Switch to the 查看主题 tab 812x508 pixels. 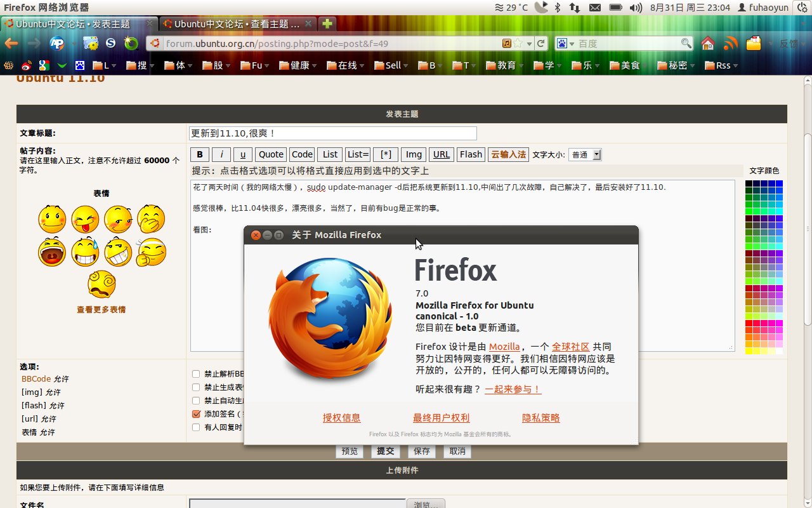click(x=237, y=24)
